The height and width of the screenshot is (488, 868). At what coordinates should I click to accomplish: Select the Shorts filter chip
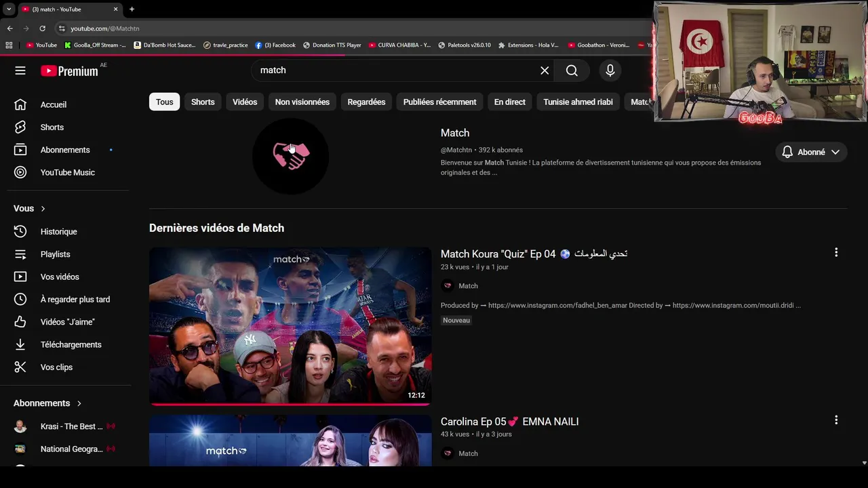203,102
